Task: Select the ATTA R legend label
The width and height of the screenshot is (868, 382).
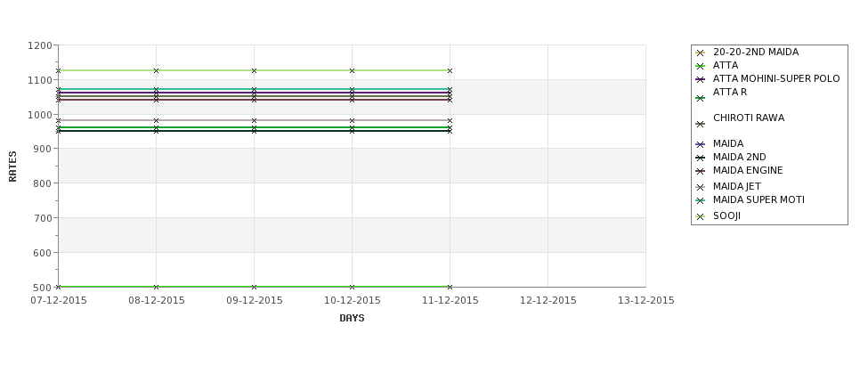Action: (x=730, y=93)
